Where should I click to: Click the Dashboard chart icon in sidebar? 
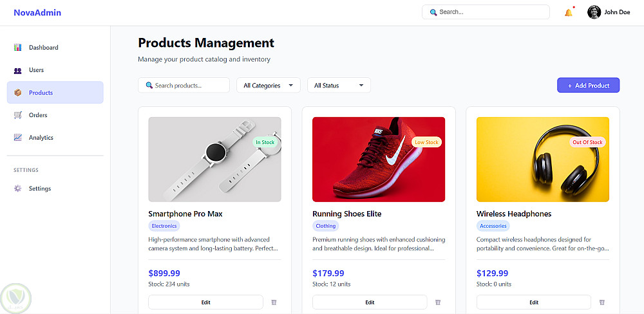point(18,48)
